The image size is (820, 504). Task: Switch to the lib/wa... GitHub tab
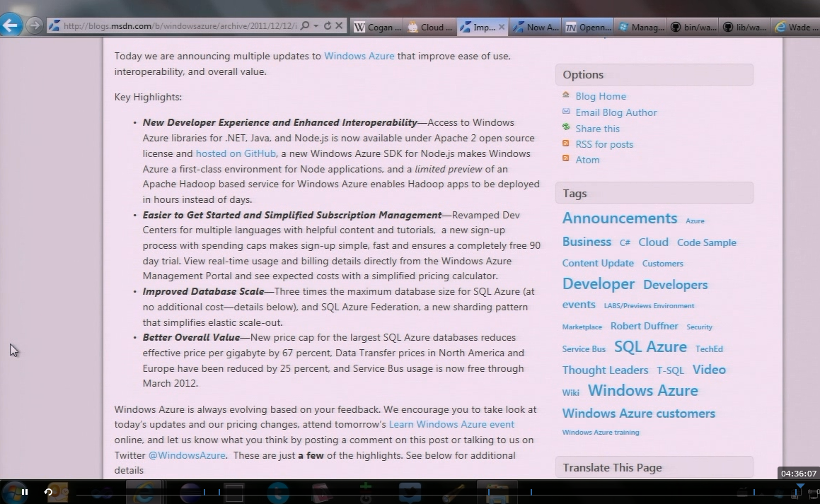tap(745, 27)
